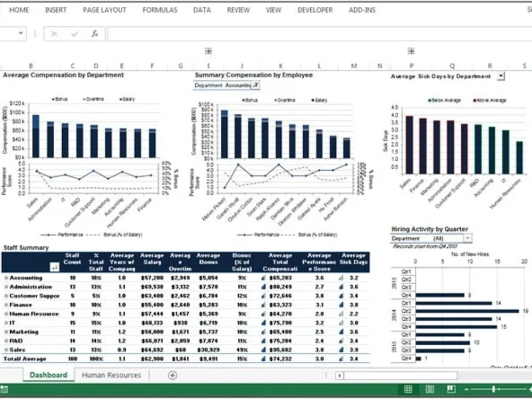
Task: Click the Staff Count column header
Action: click(72, 259)
